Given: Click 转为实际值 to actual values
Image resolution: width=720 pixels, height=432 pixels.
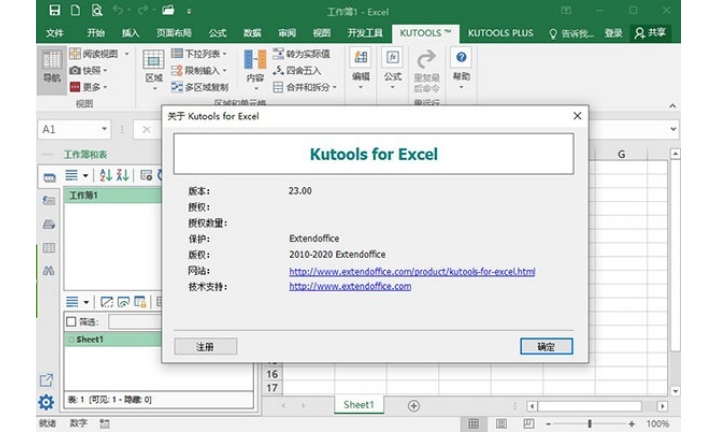Looking at the screenshot, I should (x=301, y=54).
